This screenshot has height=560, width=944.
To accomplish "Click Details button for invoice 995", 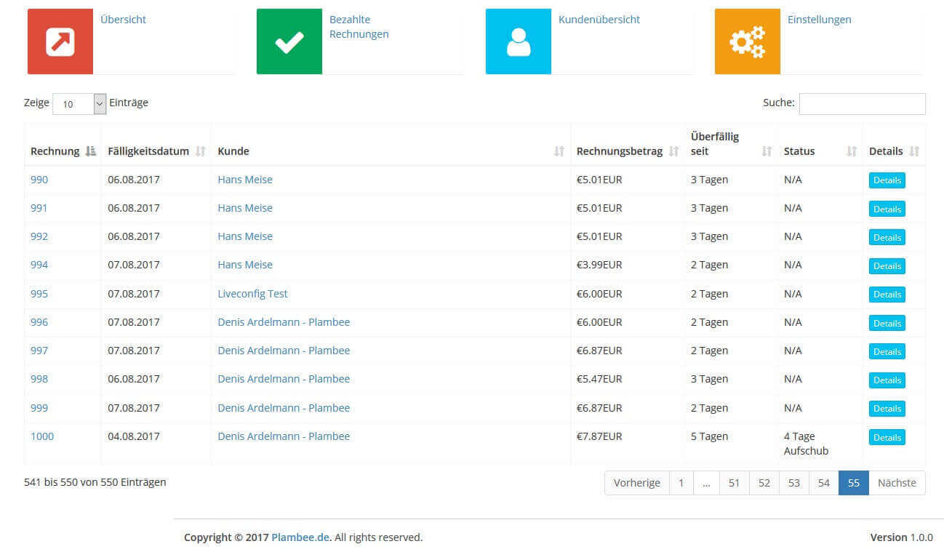I will [887, 295].
